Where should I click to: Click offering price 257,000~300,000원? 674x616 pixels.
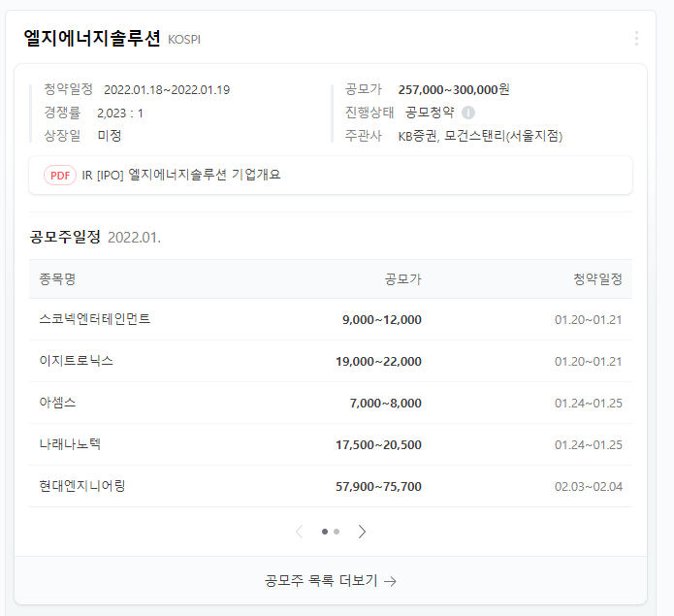(x=454, y=89)
